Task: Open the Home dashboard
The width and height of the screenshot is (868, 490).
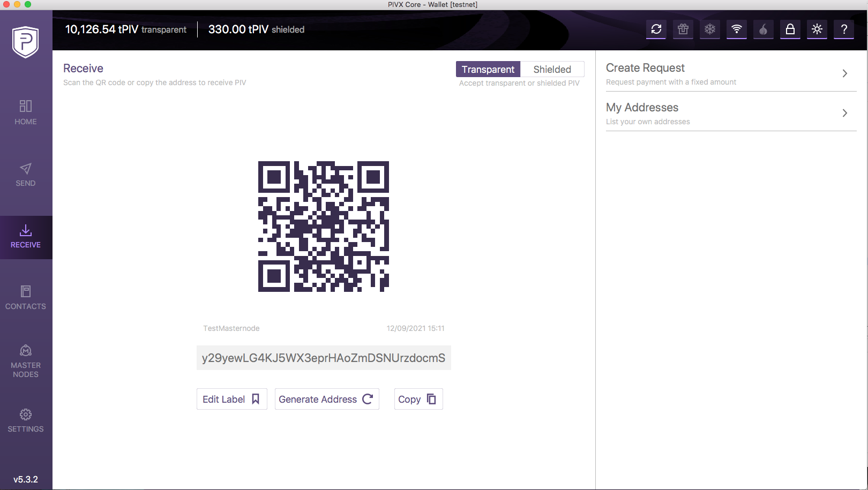Action: (x=26, y=112)
